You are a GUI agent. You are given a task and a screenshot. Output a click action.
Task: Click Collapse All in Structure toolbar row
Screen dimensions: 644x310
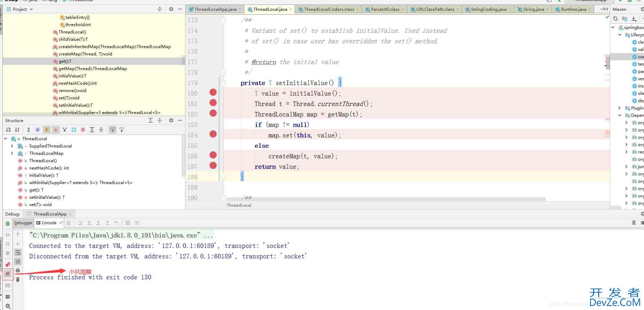click(x=101, y=130)
